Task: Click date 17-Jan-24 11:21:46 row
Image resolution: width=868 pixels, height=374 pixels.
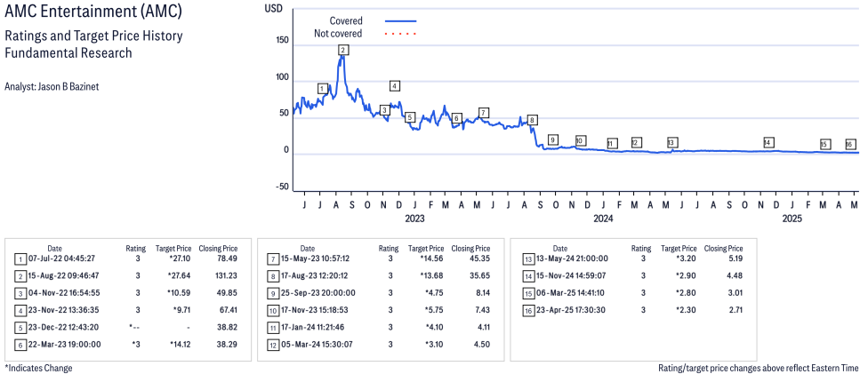Action: pyautogui.click(x=315, y=327)
